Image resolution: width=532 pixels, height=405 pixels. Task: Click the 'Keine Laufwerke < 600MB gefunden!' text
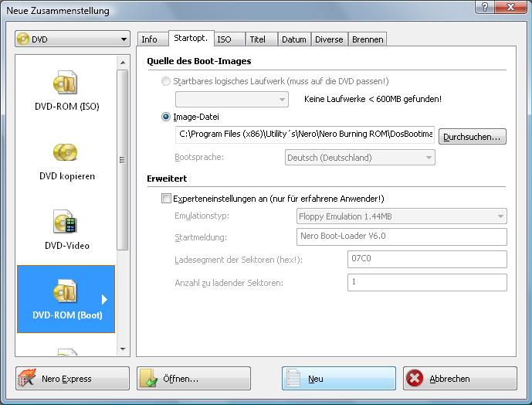pyautogui.click(x=373, y=99)
